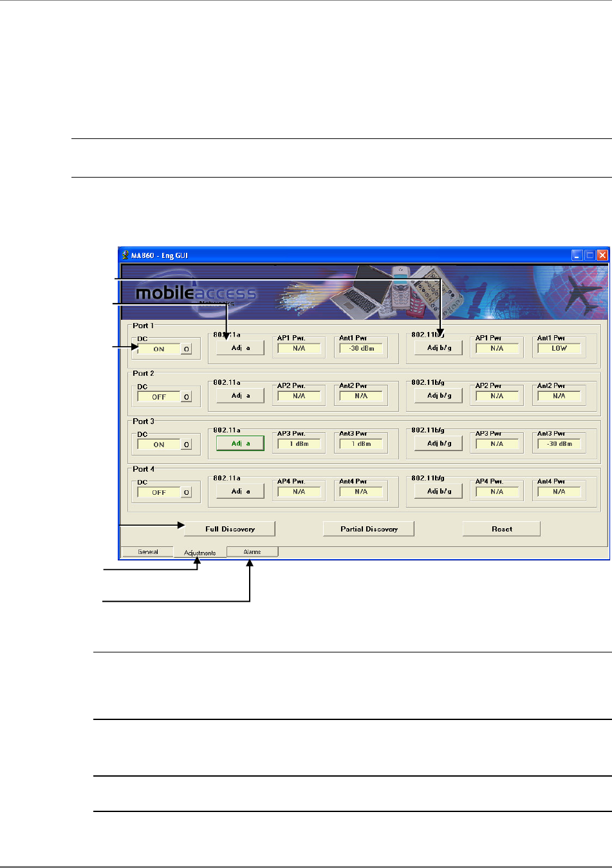Click Port 1 802.11a Ant1 Pwr -30 dBm field

click(361, 348)
